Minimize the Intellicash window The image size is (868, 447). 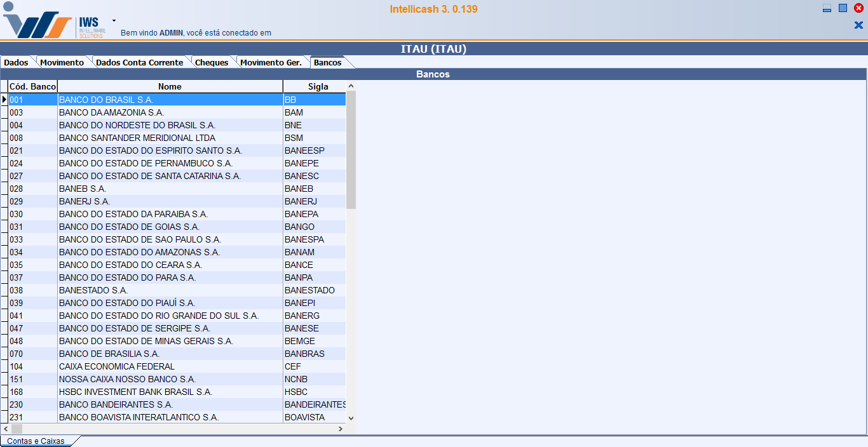pos(827,8)
